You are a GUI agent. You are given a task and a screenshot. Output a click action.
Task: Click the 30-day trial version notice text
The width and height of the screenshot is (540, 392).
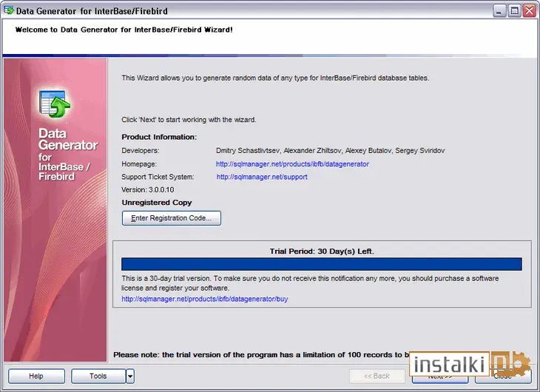tap(310, 283)
